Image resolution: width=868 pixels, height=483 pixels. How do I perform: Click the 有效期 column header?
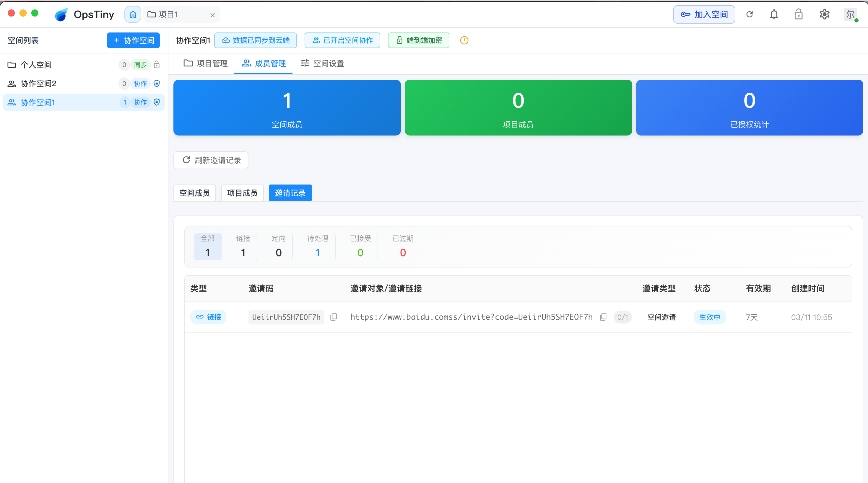[758, 289]
